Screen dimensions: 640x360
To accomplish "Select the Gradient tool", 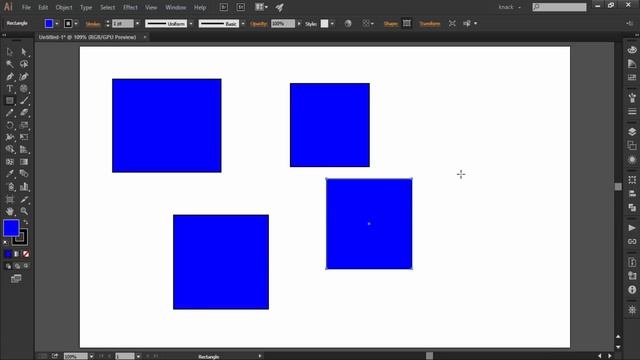I will tap(24, 162).
